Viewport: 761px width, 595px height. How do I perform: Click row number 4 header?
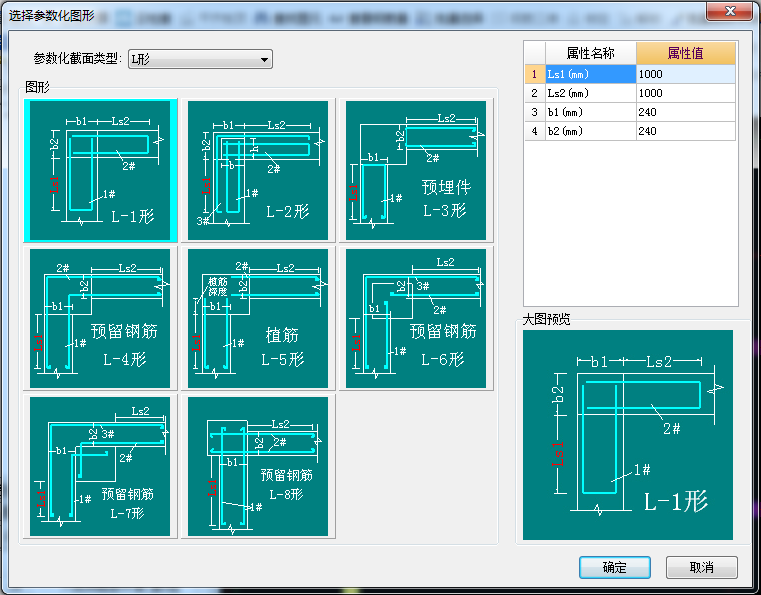pyautogui.click(x=535, y=131)
